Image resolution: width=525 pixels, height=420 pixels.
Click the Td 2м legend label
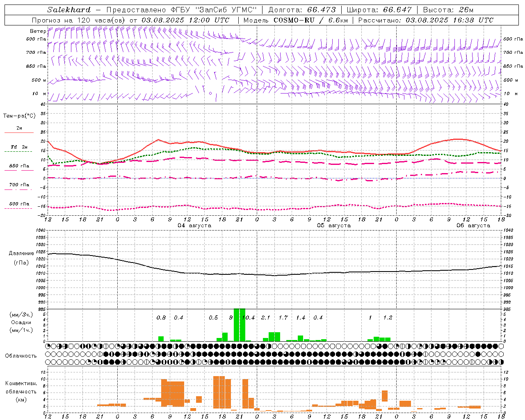point(19,147)
